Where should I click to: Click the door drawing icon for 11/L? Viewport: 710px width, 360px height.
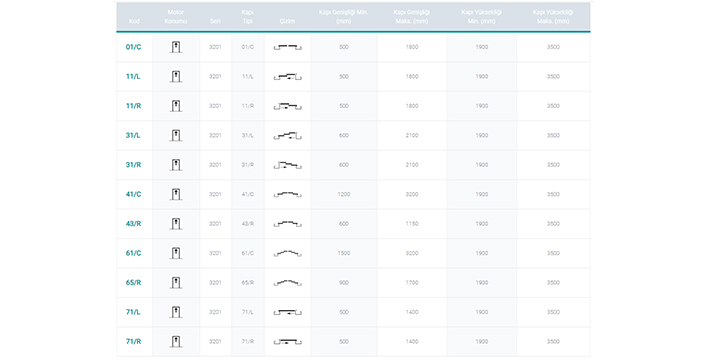point(288,77)
